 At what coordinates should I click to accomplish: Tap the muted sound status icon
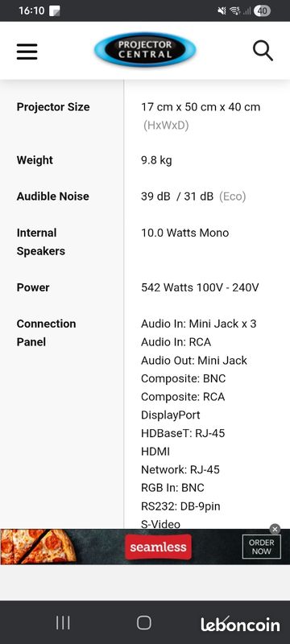[222, 10]
